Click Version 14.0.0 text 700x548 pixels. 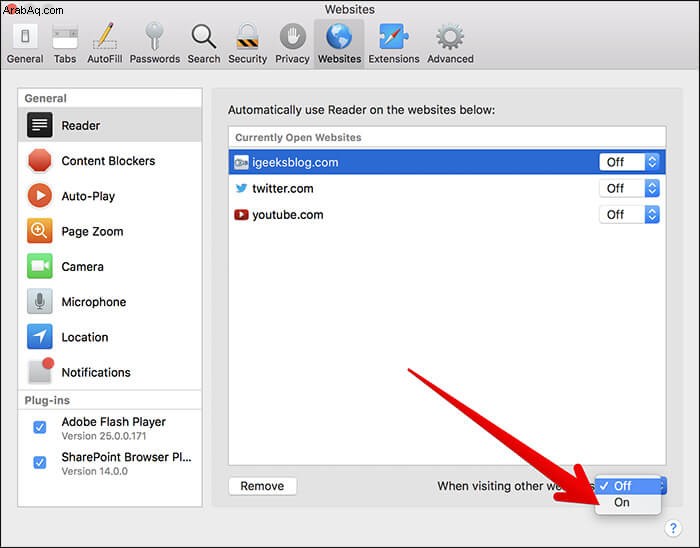pos(95,471)
